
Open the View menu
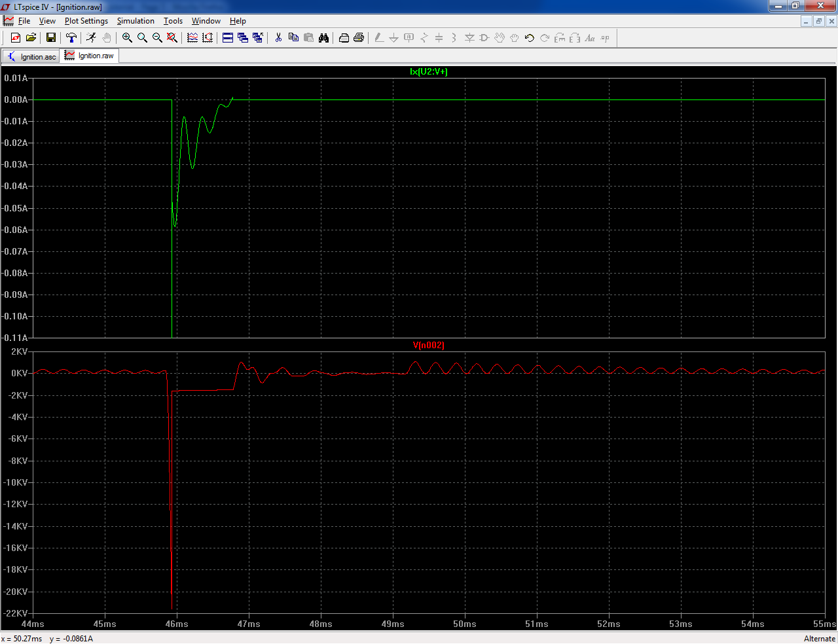47,21
